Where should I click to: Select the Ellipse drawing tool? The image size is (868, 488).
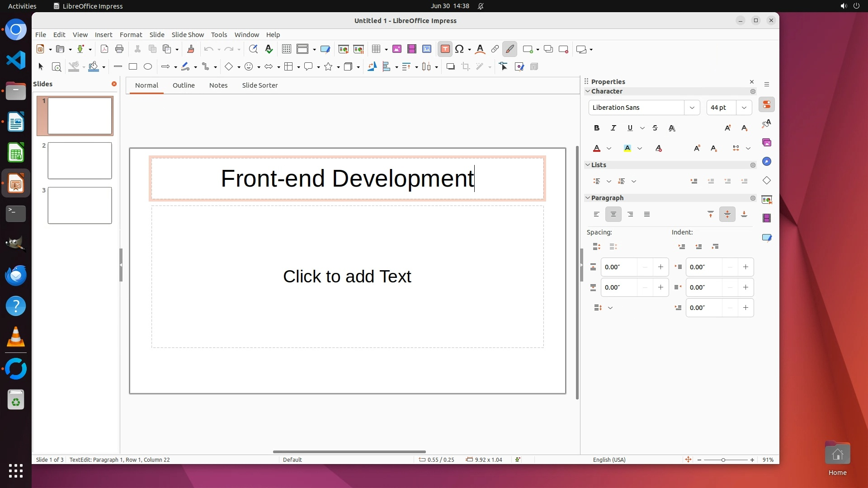148,67
